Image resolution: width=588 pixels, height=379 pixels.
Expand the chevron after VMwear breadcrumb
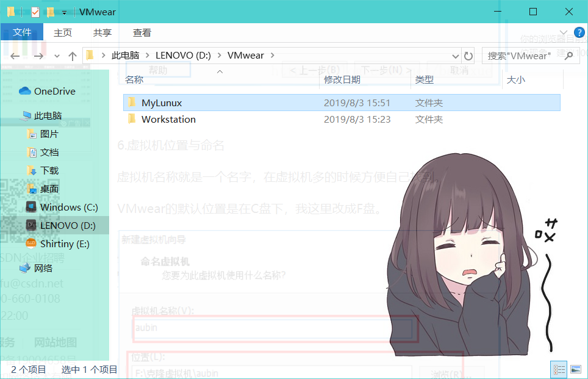273,56
